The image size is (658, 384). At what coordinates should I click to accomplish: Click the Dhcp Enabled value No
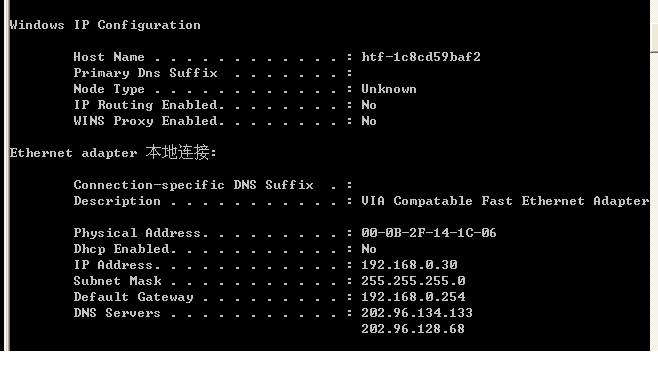369,249
